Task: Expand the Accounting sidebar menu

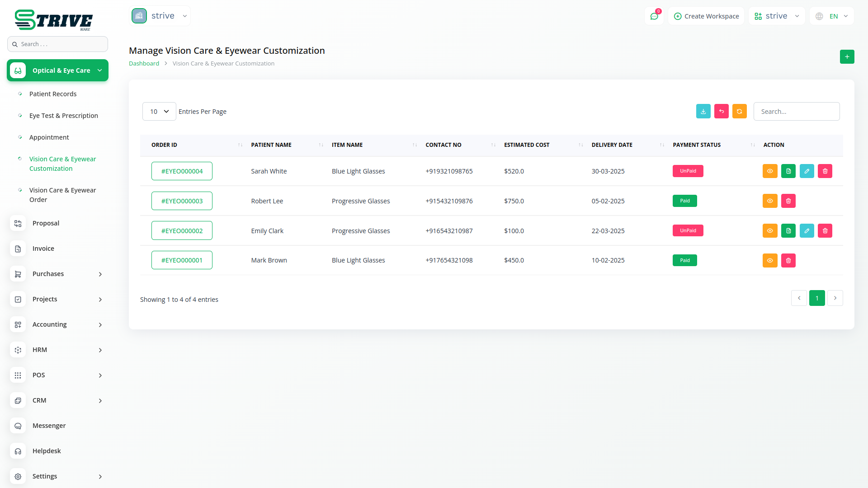Action: coord(57,324)
